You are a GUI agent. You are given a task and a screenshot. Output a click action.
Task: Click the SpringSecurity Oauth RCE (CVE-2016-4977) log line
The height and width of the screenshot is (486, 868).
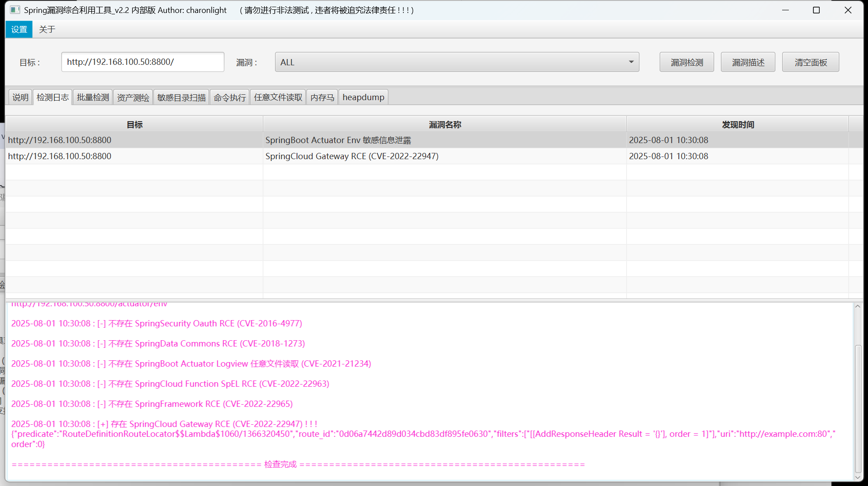point(157,323)
